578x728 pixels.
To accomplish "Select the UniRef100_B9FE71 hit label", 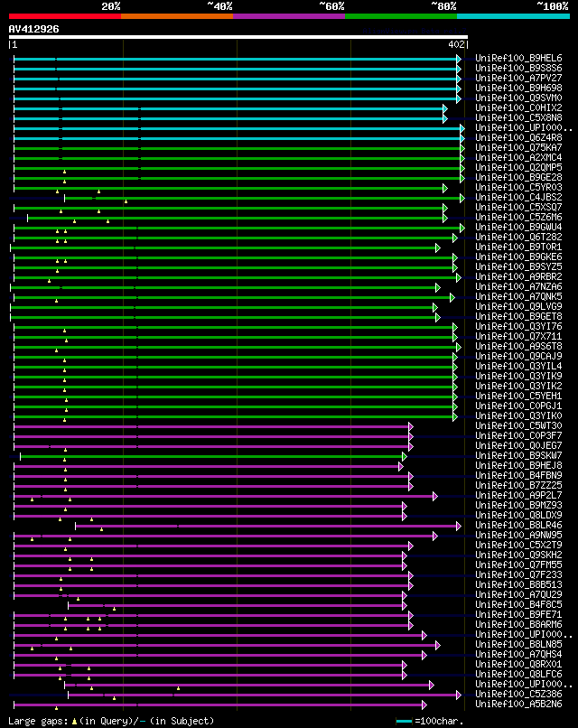I will coord(518,615).
